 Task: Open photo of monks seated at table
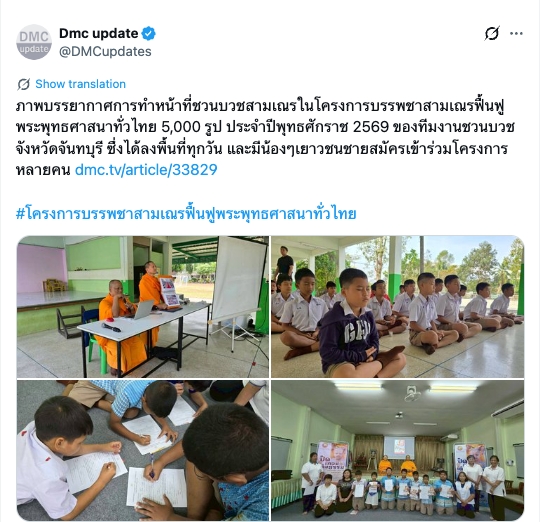click(x=143, y=307)
